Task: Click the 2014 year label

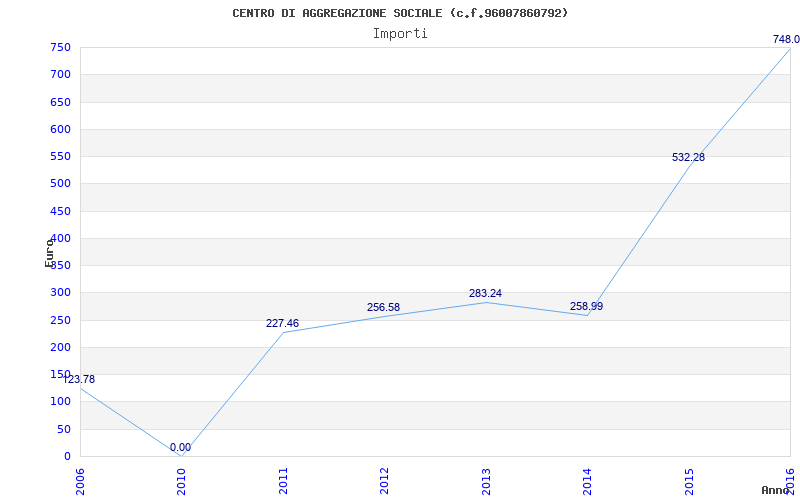Action: click(x=588, y=481)
